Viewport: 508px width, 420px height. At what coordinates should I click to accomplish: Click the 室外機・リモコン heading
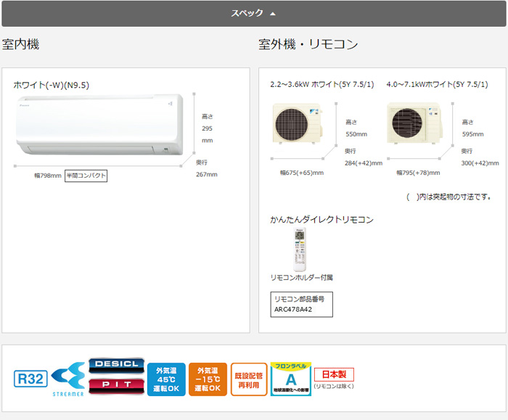308,44
